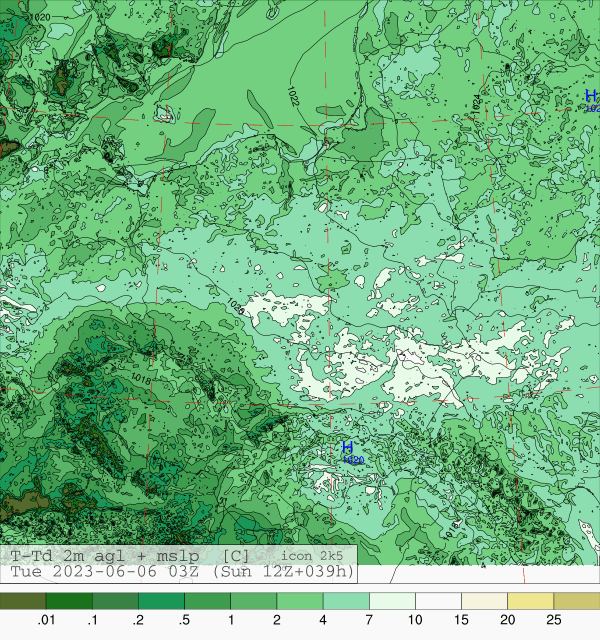Screen dimensions: 600x640
Task: Click the '.01' legend value
Action: coord(46,620)
